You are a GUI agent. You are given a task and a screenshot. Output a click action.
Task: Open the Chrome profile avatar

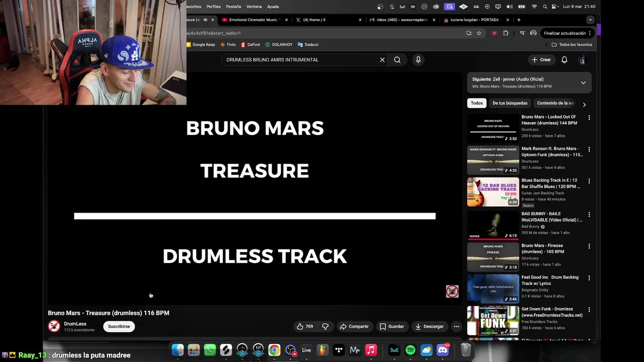click(533, 33)
